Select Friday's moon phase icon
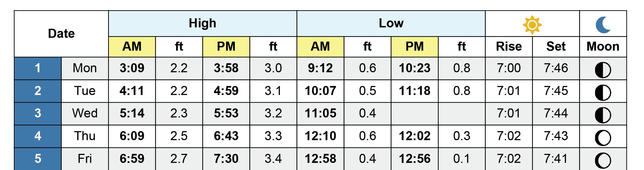This screenshot has width=644, height=170. click(x=603, y=160)
